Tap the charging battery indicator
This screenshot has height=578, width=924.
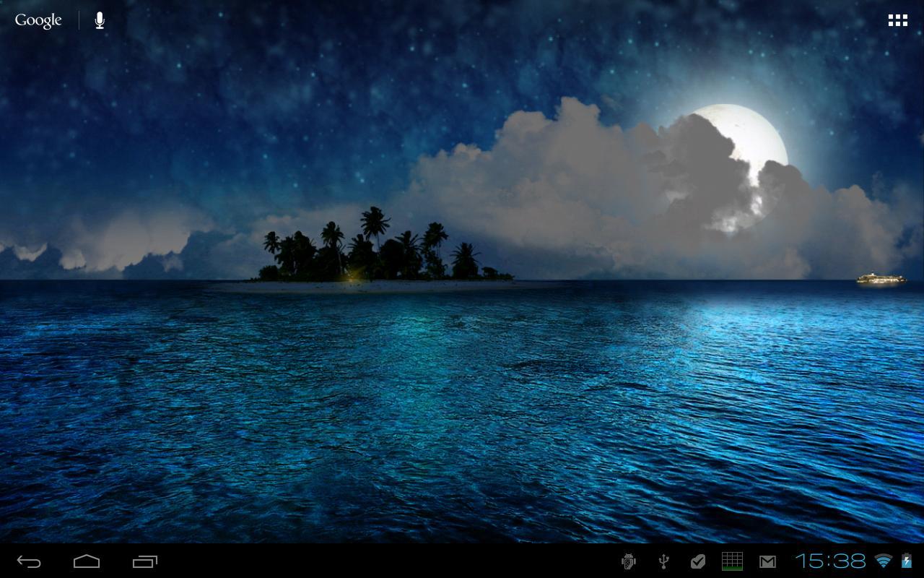click(x=907, y=561)
